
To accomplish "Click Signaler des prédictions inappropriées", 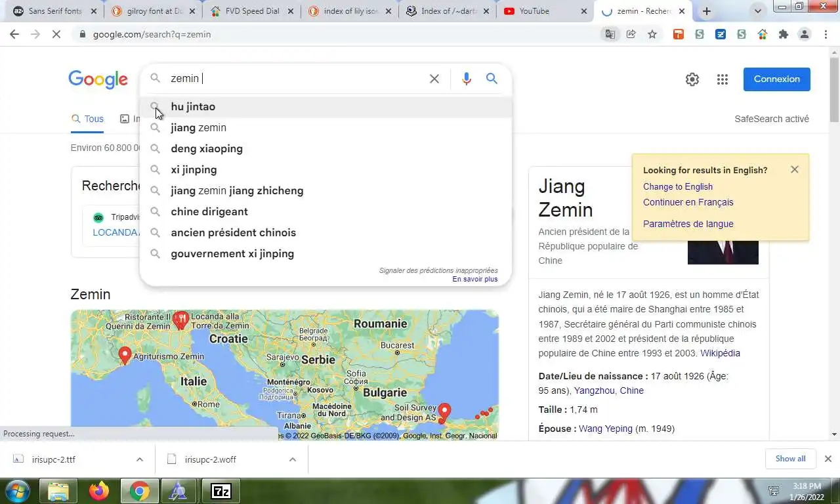I will point(438,270).
